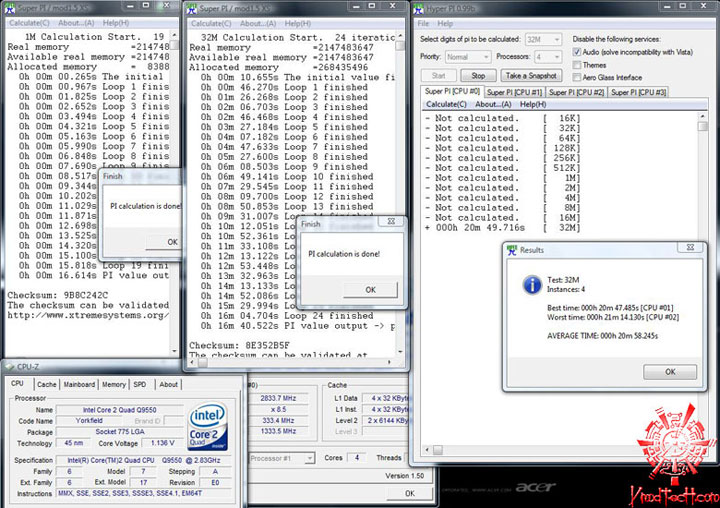Switch to the Memory tab in CPU-Z
The width and height of the screenshot is (720, 508).
pyautogui.click(x=114, y=384)
